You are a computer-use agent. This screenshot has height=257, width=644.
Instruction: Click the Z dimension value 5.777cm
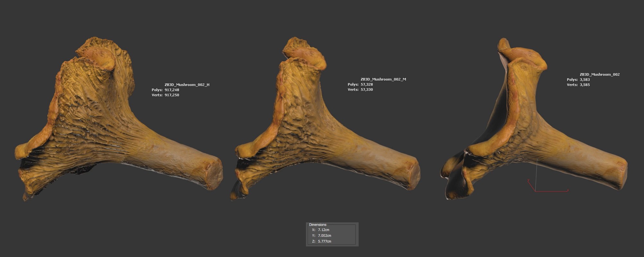pyautogui.click(x=324, y=241)
